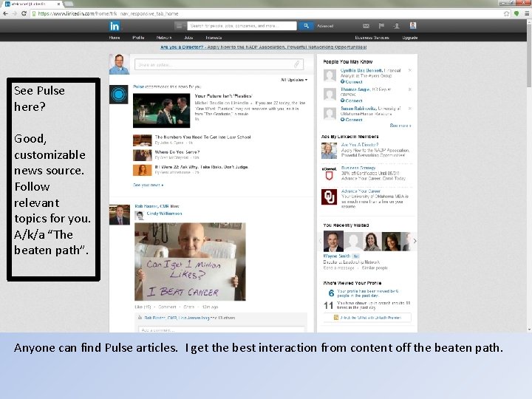Screen dimensions: 532x399
Task: Click the LinkedIn logo icon
Action: point(115,26)
